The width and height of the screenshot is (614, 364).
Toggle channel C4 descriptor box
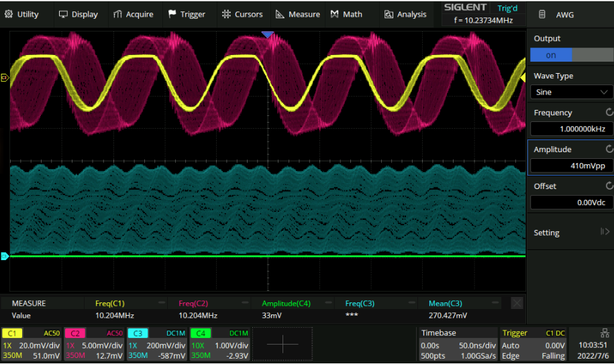click(220, 343)
